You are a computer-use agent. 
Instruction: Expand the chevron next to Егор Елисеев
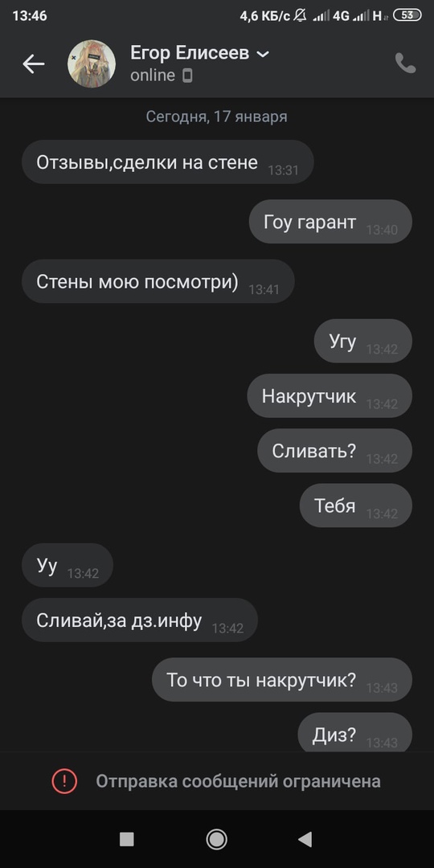pos(264,55)
